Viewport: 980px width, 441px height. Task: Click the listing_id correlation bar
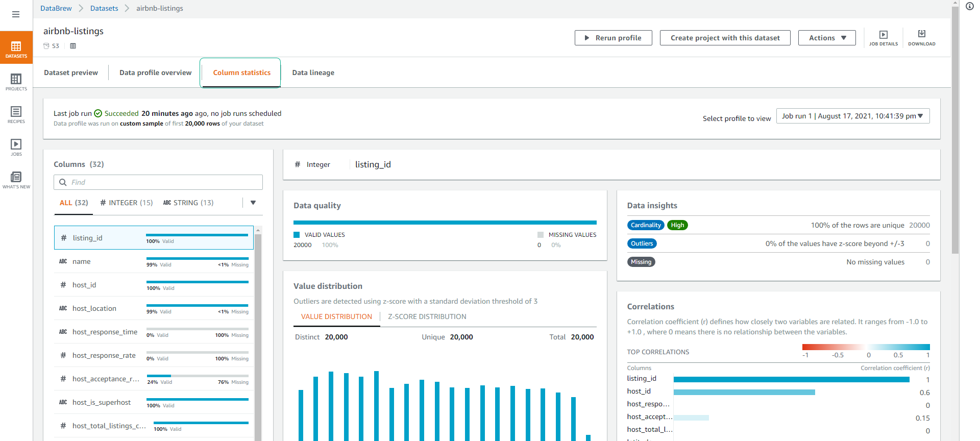(792, 379)
